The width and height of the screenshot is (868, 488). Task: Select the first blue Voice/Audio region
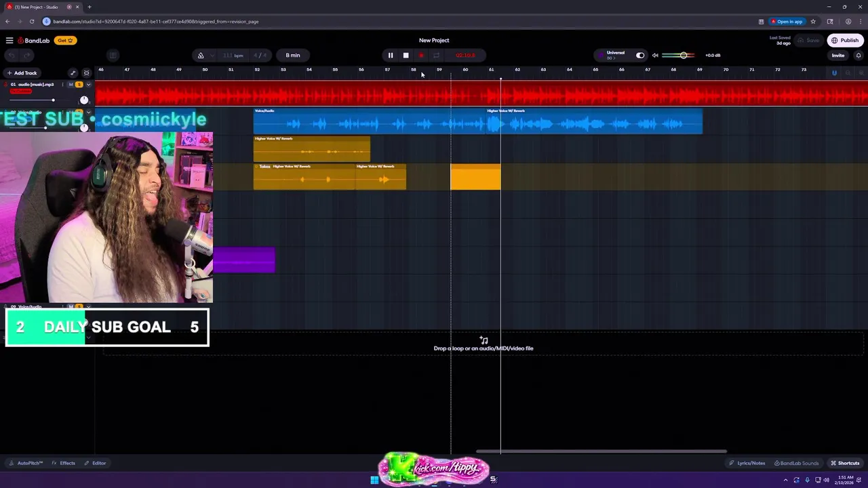(370, 121)
